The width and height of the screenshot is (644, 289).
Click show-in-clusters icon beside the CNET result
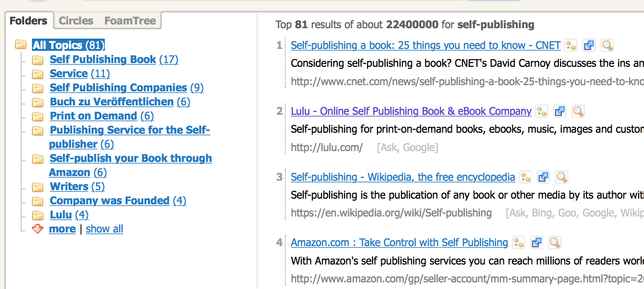point(571,46)
